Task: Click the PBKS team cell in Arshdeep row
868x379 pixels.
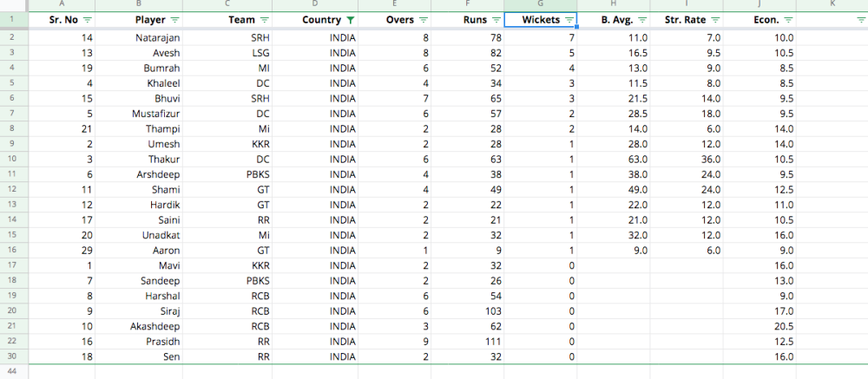Action: click(x=227, y=174)
